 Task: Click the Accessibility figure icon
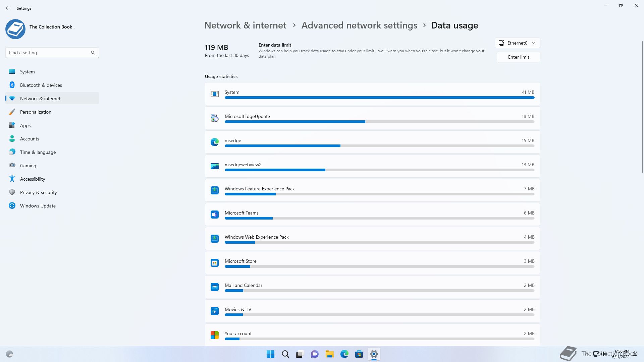coord(12,179)
